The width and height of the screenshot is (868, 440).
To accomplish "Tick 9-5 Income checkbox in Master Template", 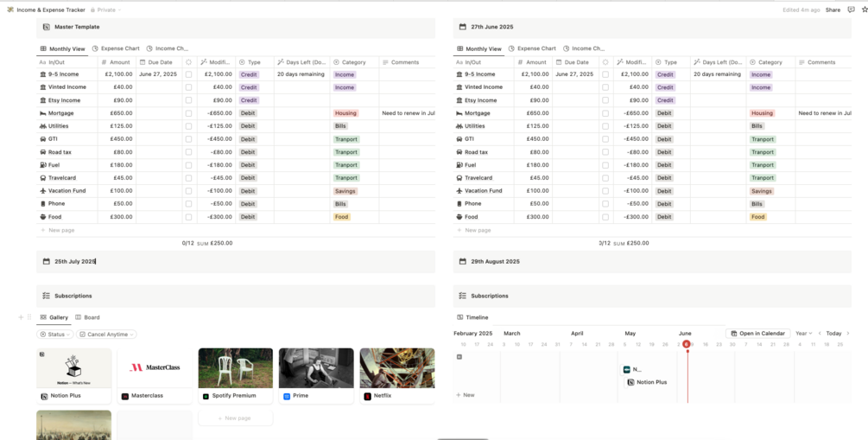I will click(x=189, y=74).
